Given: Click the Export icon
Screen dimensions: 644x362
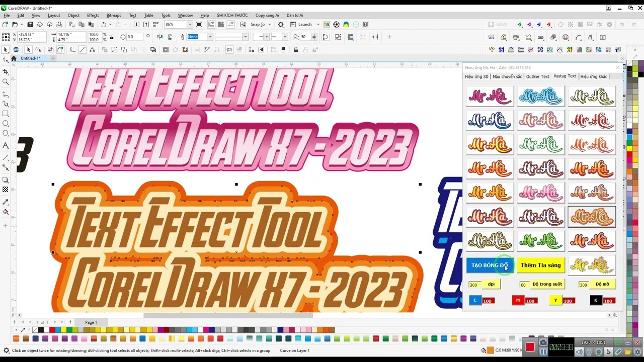Looking at the screenshot, I should (146, 25).
